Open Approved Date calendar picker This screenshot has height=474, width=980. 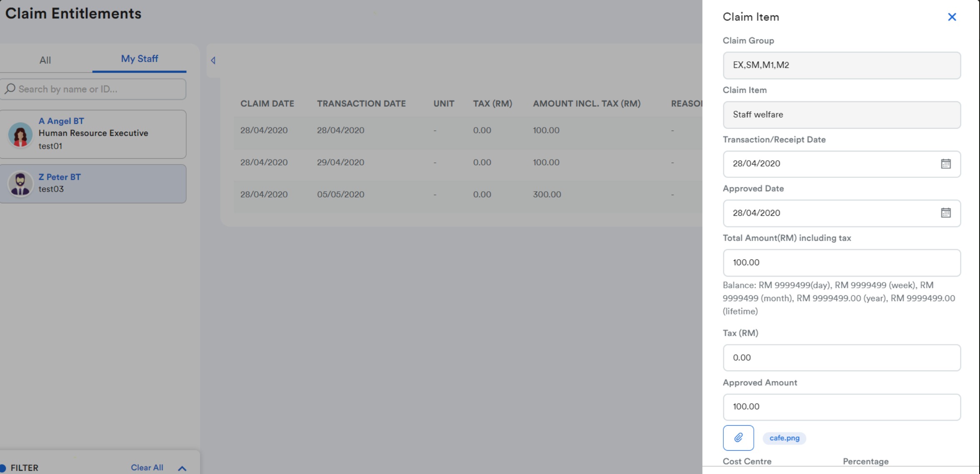(945, 213)
